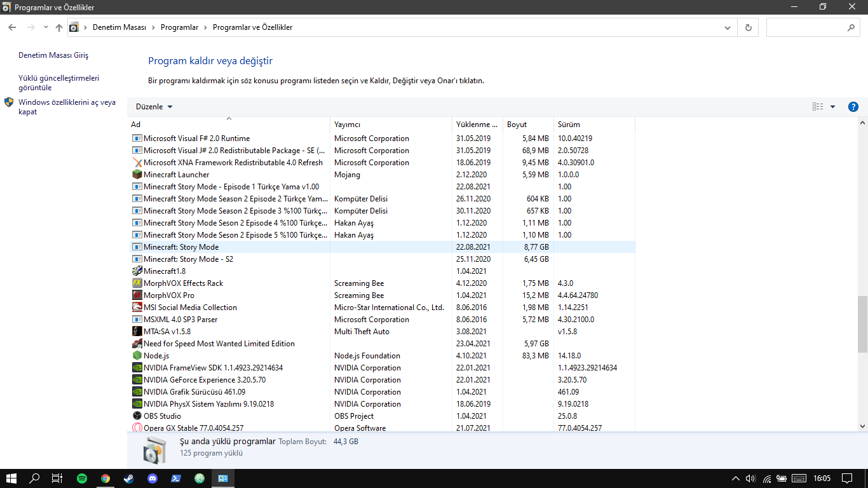Go back with the Back arrow
Image resolution: width=868 pixels, height=488 pixels.
click(x=12, y=27)
